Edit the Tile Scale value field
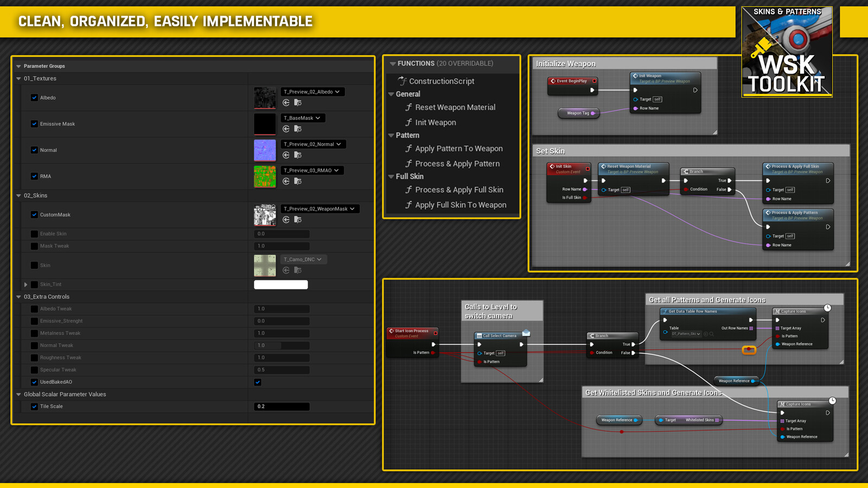868x488 pixels. [x=282, y=406]
